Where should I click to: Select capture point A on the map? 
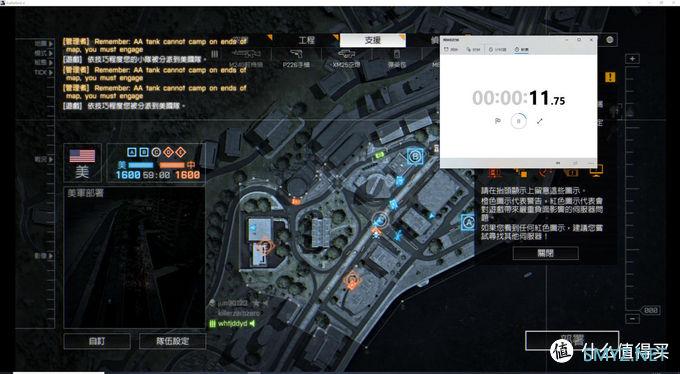(468, 222)
